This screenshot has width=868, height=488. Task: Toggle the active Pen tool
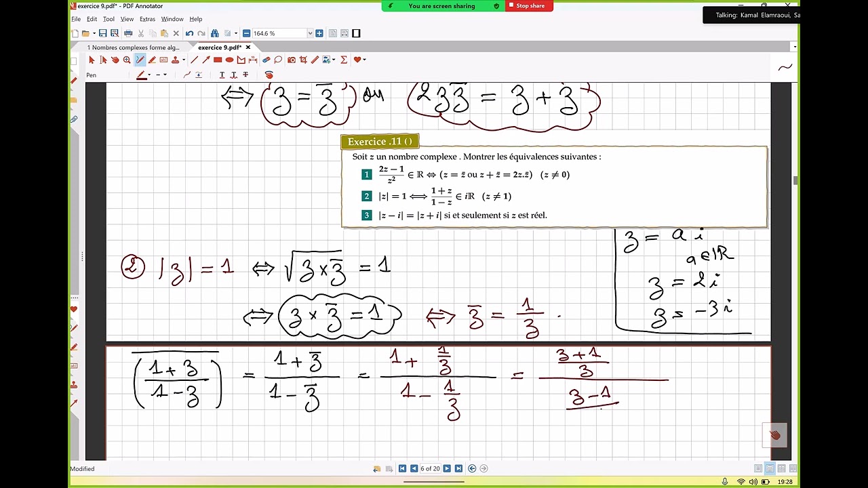click(140, 60)
